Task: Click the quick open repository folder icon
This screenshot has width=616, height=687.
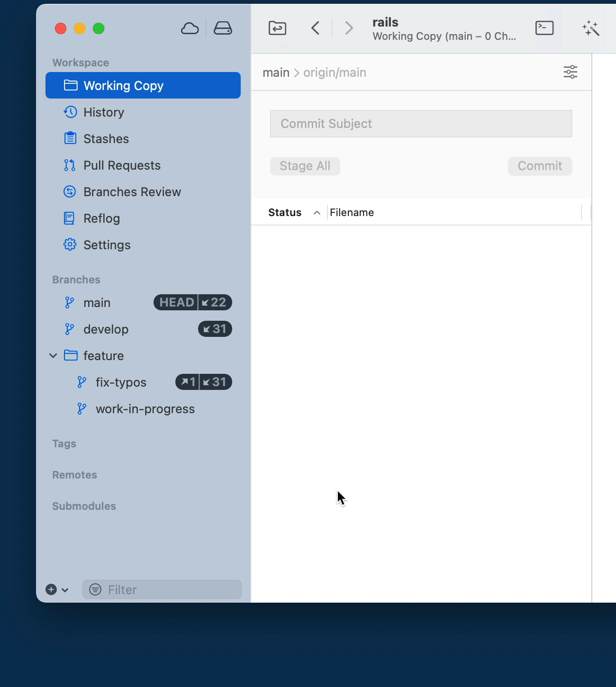Action: click(277, 28)
